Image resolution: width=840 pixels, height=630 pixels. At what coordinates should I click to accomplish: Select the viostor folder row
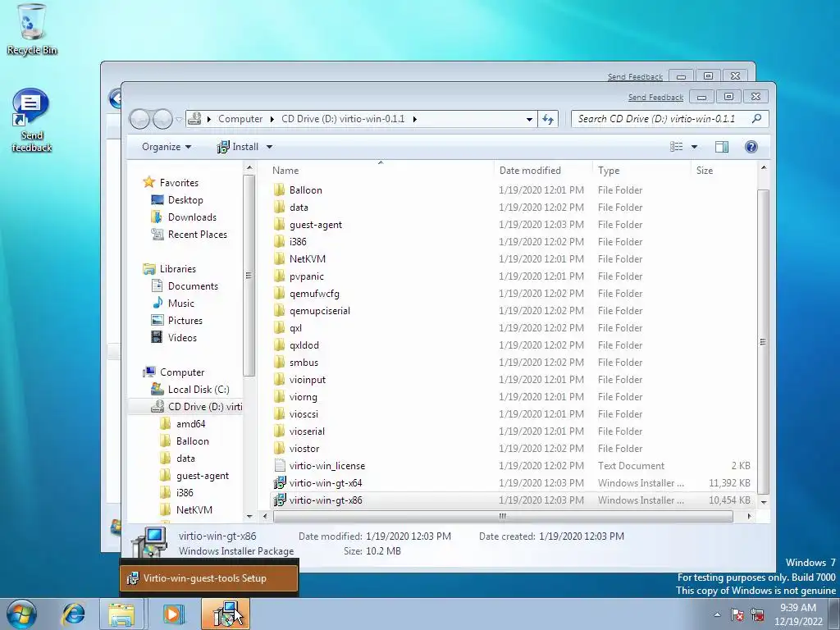pyautogui.click(x=512, y=449)
